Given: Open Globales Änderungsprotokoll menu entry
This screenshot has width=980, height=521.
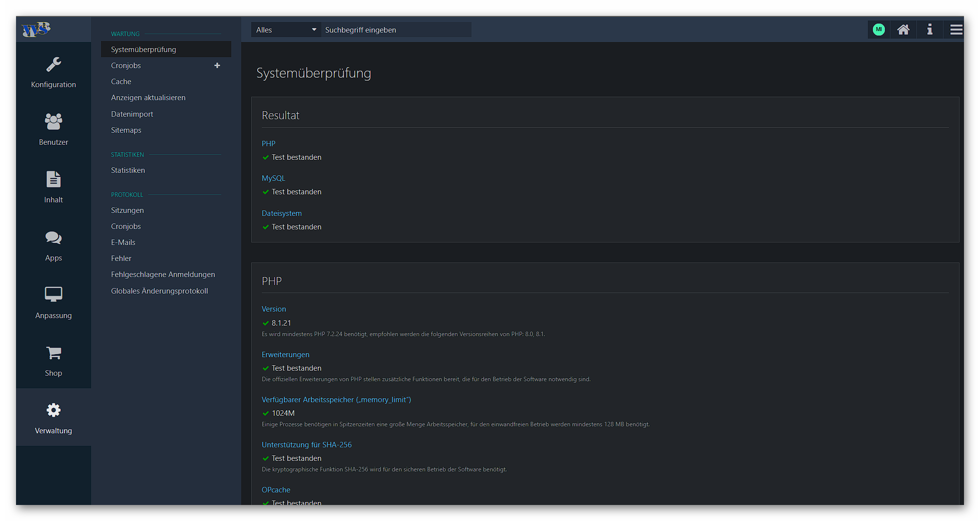Looking at the screenshot, I should tap(159, 291).
